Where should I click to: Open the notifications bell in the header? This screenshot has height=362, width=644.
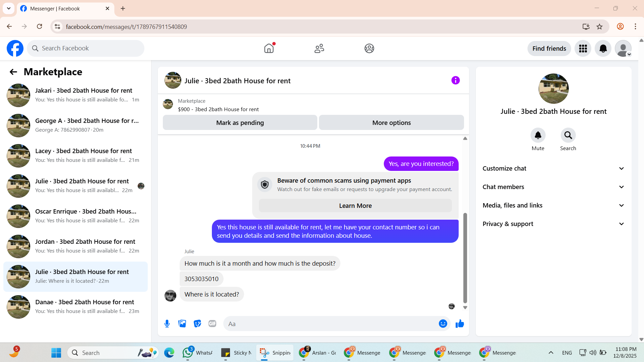coord(603,49)
